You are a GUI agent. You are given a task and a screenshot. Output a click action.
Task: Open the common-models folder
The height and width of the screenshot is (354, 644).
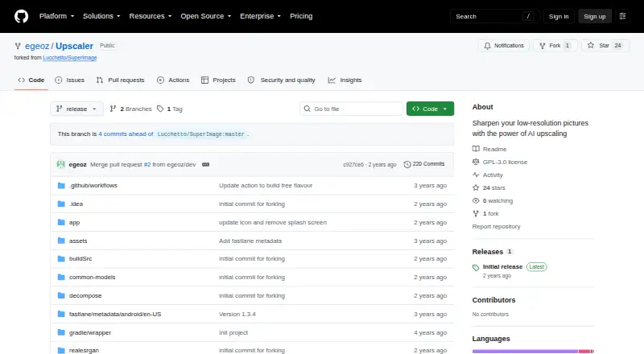click(92, 278)
